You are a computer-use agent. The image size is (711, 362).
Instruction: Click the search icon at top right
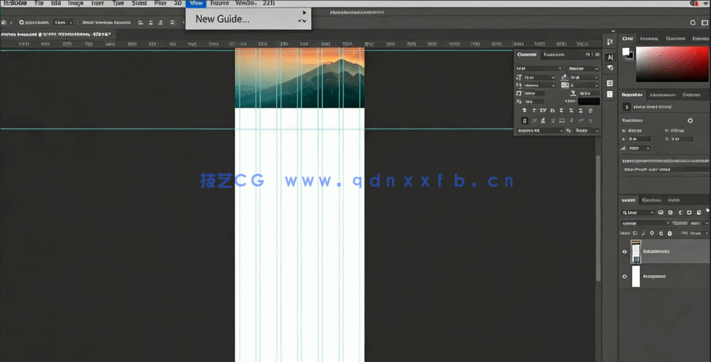point(692,22)
